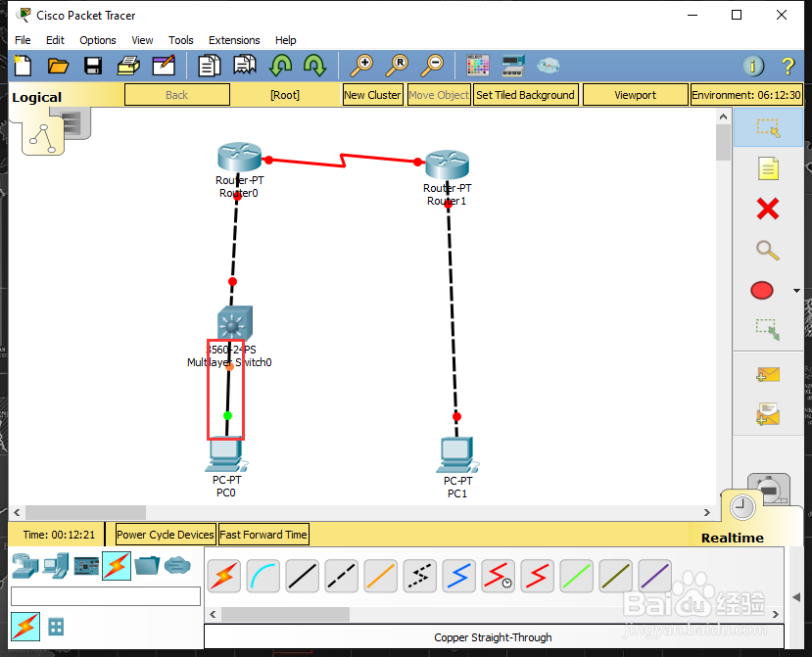Select Connections lightning category icon
The height and width of the screenshot is (657, 812).
pos(117,566)
